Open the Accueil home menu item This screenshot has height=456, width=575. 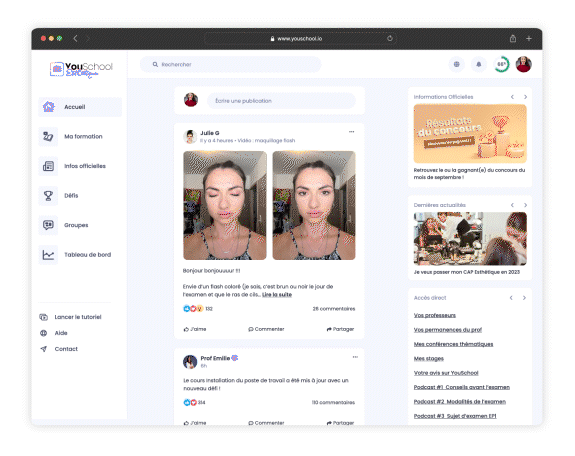(x=80, y=107)
